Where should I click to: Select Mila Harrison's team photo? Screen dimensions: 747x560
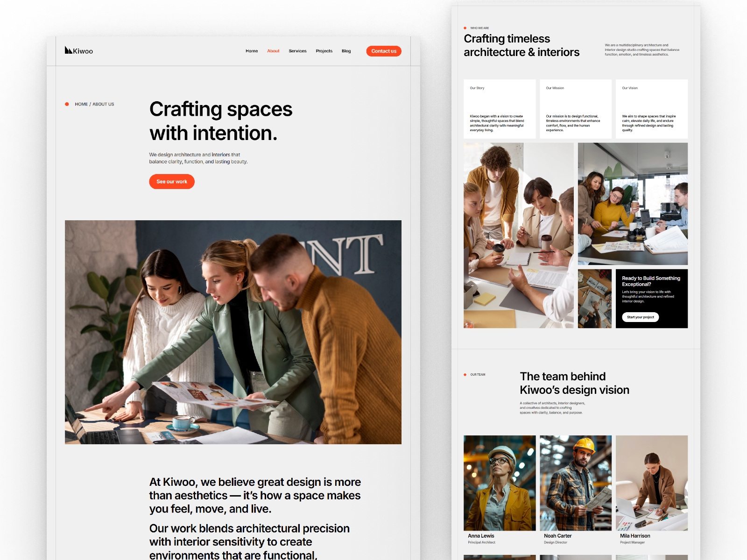(651, 483)
